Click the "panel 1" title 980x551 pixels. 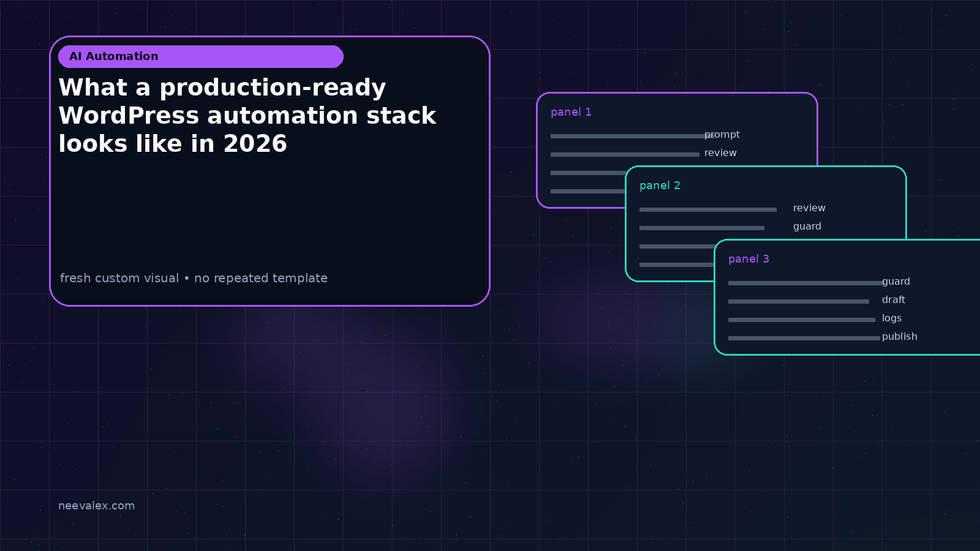click(571, 112)
